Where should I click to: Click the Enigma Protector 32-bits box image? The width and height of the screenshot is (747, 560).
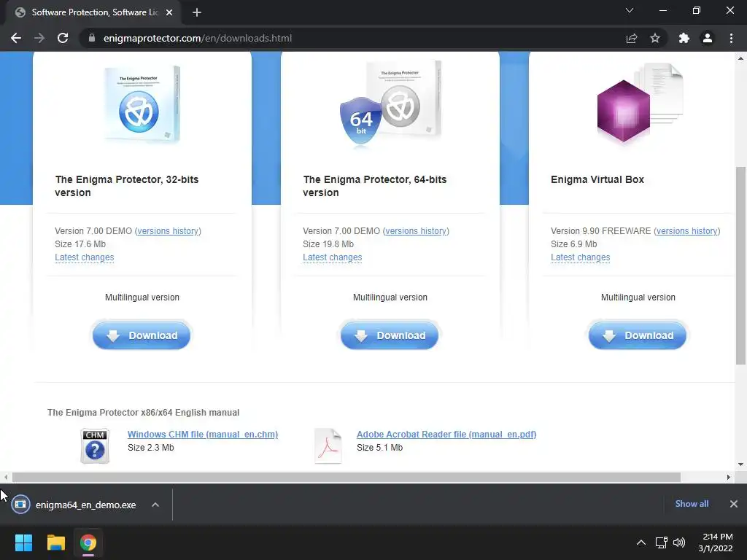142,104
